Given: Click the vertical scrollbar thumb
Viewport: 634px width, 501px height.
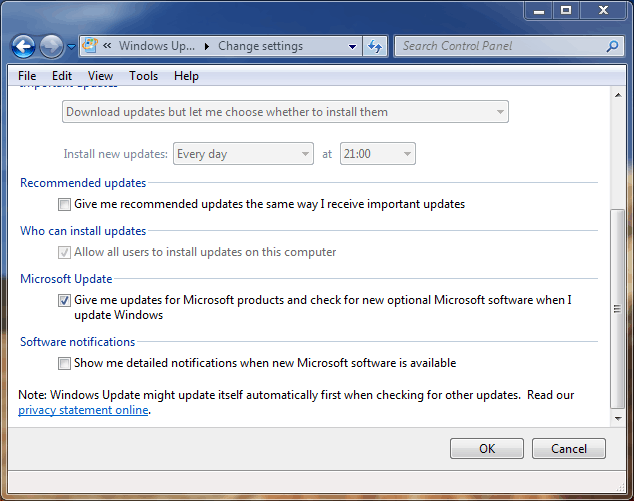Looking at the screenshot, I should 617,309.
